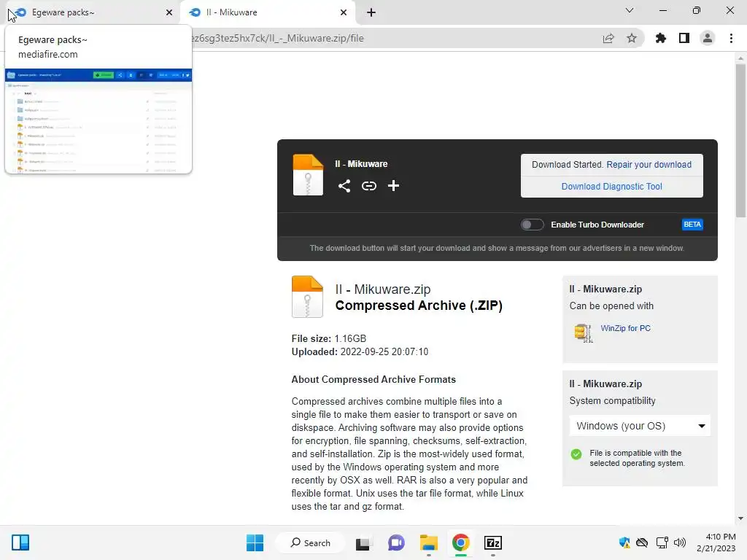Image resolution: width=747 pixels, height=560 pixels.
Task: Open the tab search chevron
Action: point(630,10)
